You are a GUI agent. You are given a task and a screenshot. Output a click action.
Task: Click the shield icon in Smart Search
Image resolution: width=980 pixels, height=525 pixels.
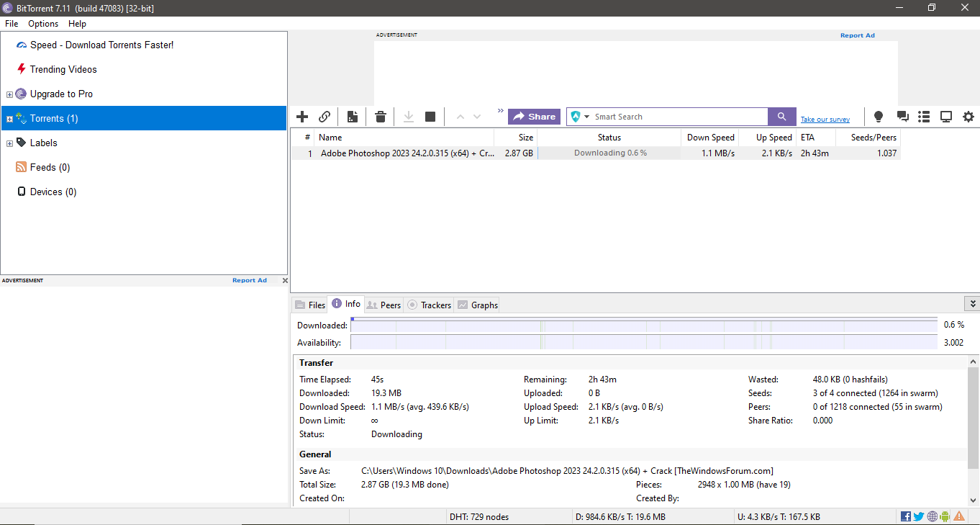point(575,117)
